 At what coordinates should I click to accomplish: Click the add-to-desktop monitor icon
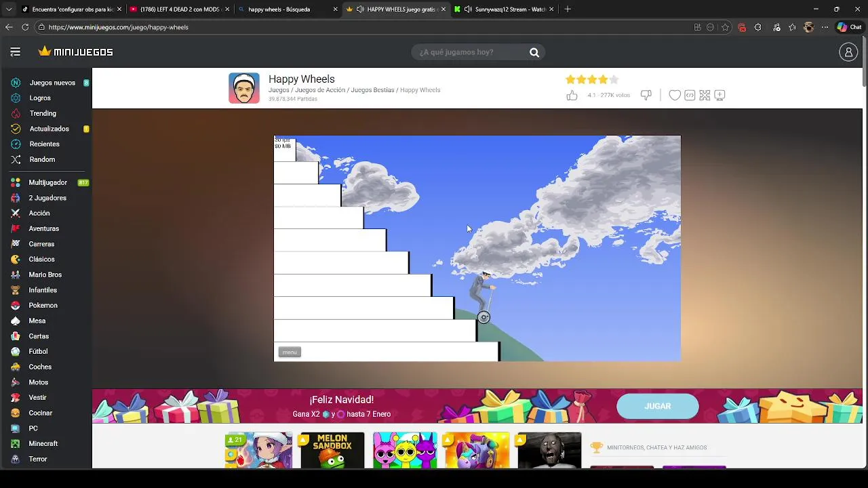(720, 96)
